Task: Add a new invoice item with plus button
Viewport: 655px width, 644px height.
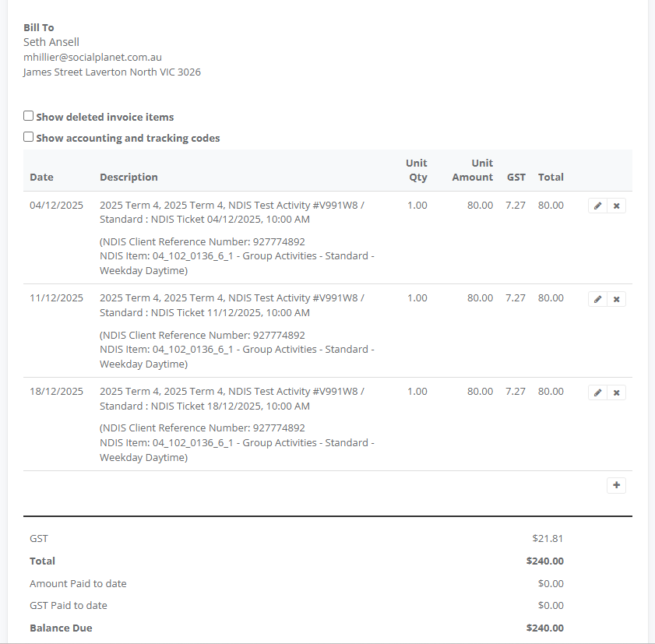Action: [616, 485]
